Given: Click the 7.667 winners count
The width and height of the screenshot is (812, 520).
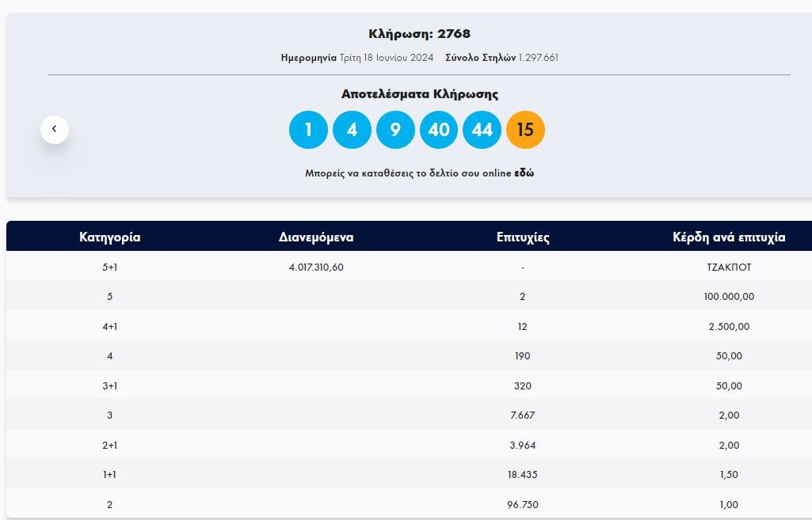Looking at the screenshot, I should (x=523, y=416).
